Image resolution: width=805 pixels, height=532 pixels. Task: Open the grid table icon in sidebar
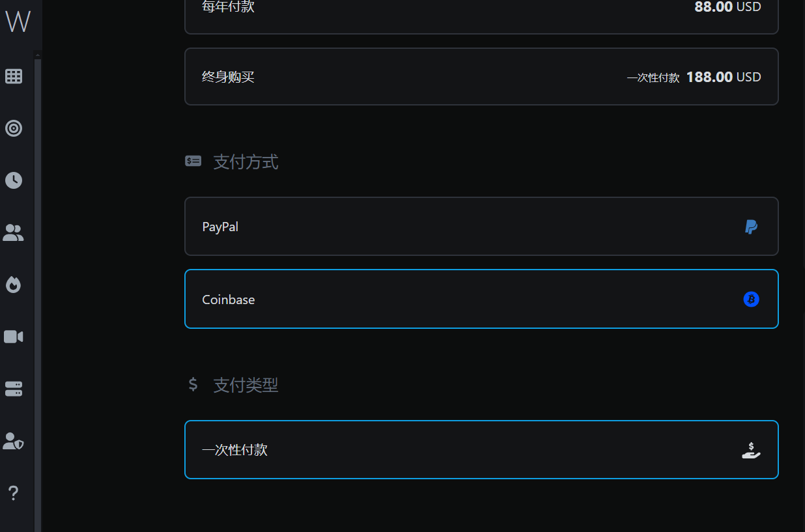14,76
